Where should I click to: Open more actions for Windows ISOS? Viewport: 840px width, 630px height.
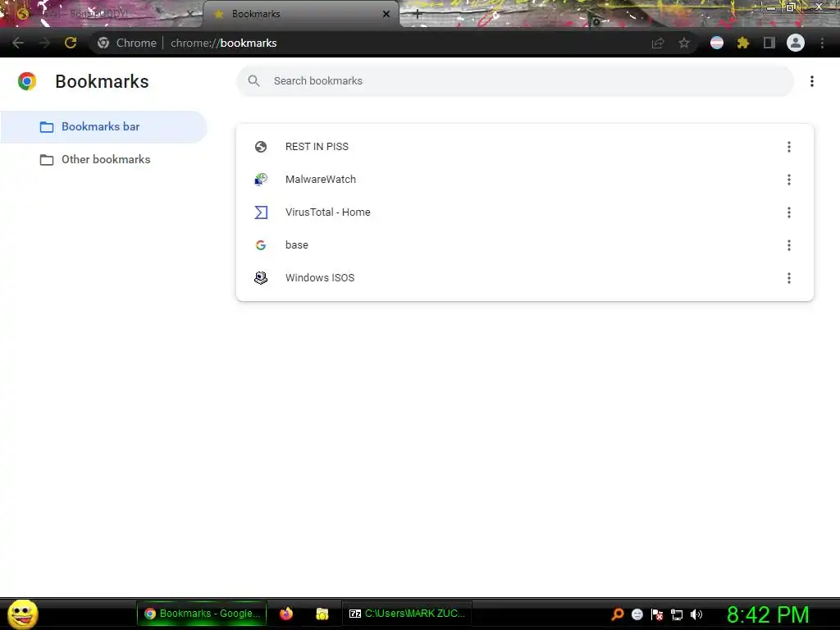(x=788, y=277)
